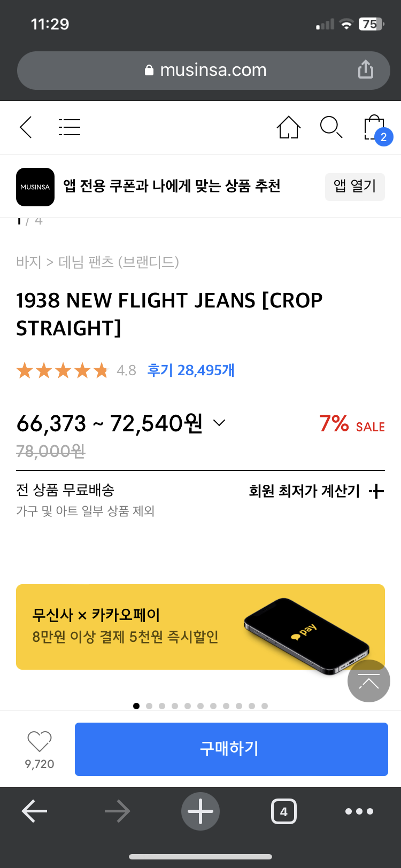Select the 데님 팬츠 breadcrumb category

[x=119, y=262]
